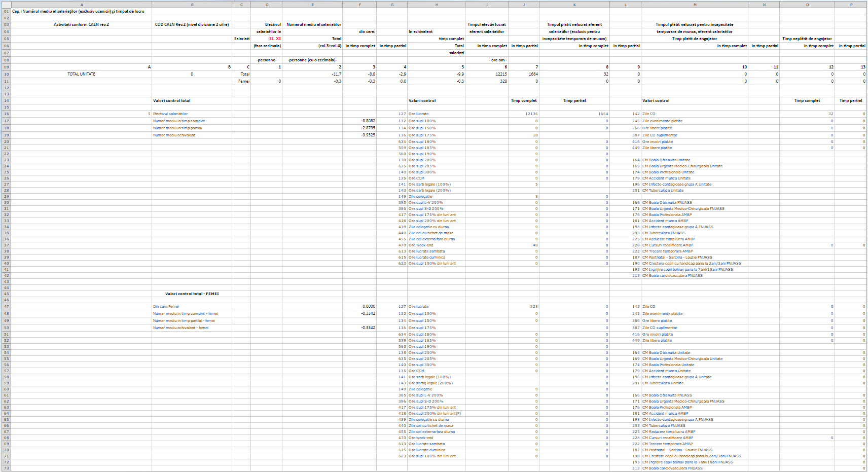Select row 10 header
868x472 pixels.
coord(6,74)
